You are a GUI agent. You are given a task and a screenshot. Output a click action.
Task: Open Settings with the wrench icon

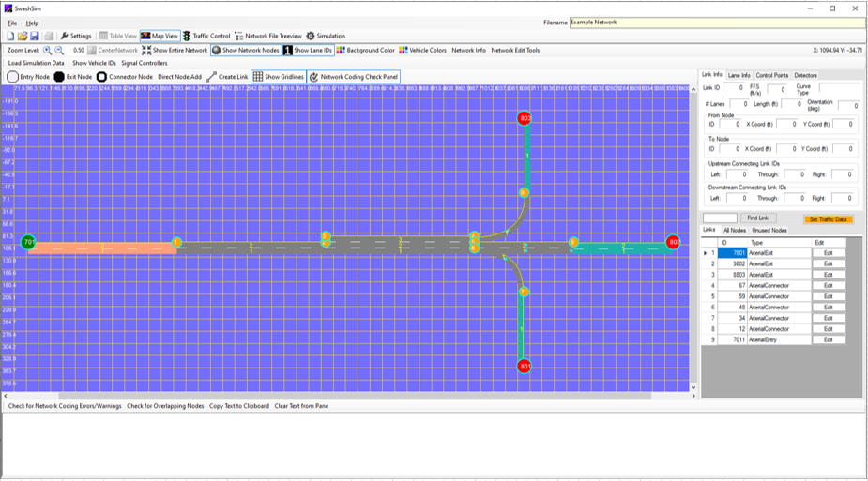tap(76, 36)
